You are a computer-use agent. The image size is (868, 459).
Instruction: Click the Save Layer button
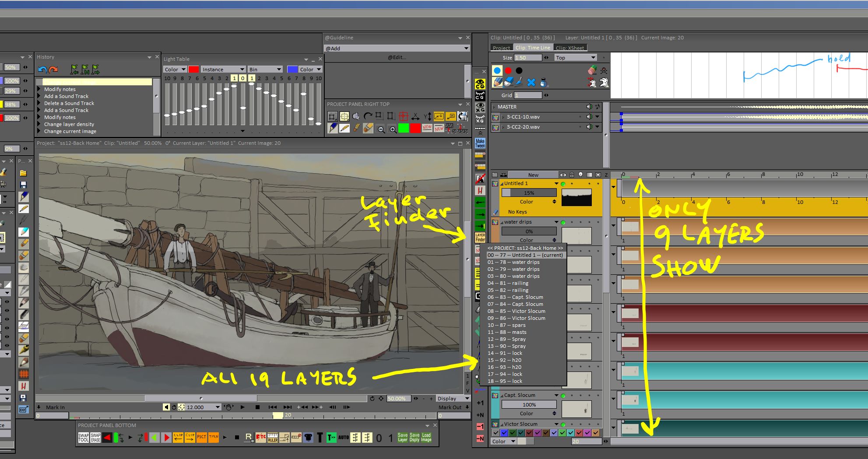403,438
